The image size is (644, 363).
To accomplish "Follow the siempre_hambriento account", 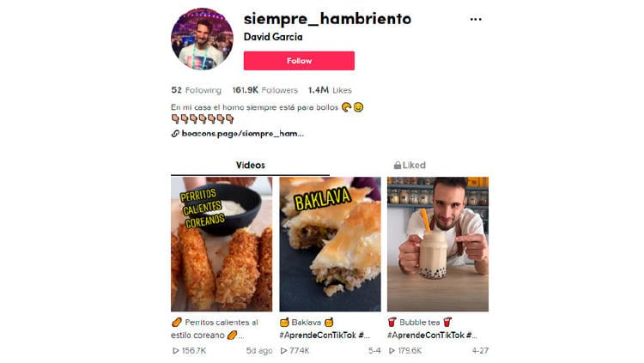I will (299, 61).
